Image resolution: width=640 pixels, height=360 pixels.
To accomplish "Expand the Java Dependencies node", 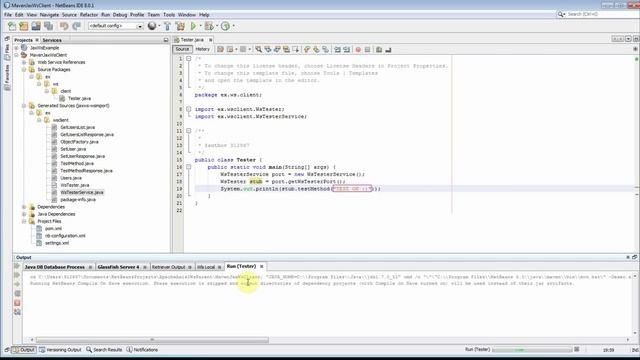I will pyautogui.click(x=24, y=214).
